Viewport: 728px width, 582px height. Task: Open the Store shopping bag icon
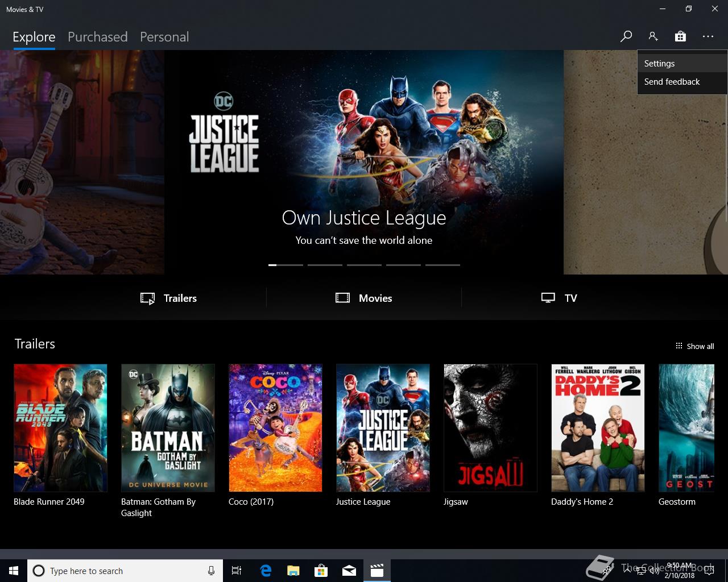click(x=680, y=36)
